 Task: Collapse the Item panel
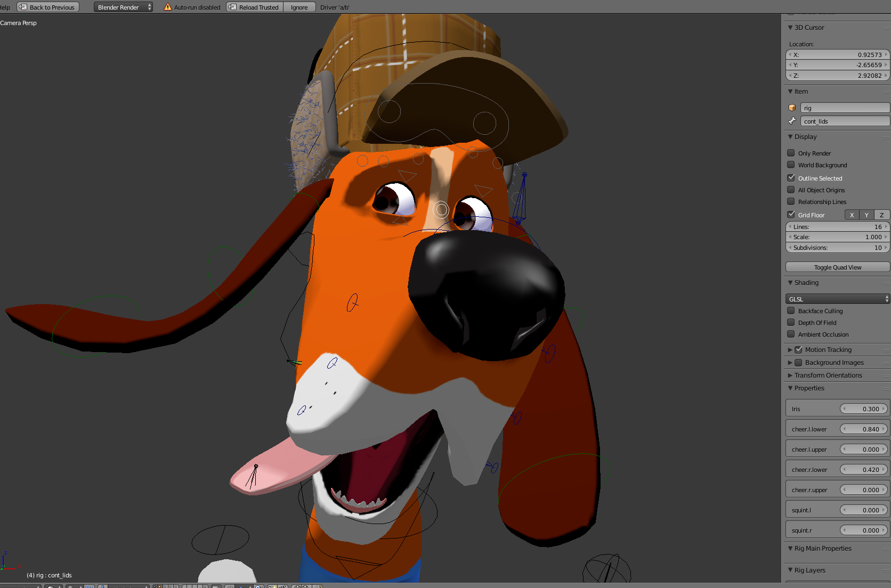pyautogui.click(x=790, y=92)
